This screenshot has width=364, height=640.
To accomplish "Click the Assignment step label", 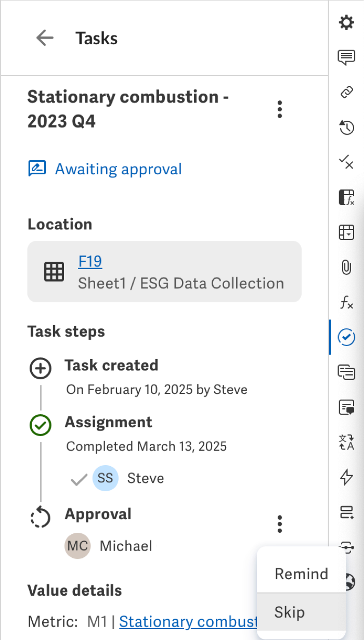I will point(108,422).
